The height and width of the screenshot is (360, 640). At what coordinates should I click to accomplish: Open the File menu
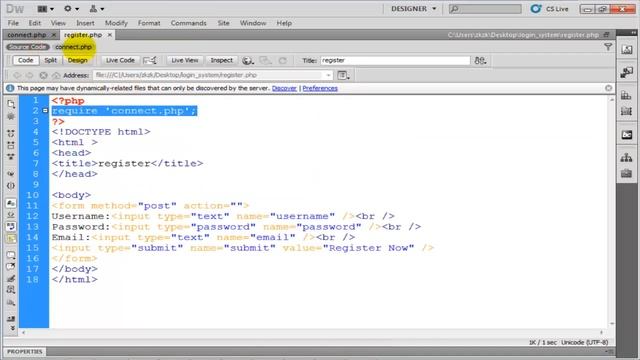pyautogui.click(x=13, y=23)
